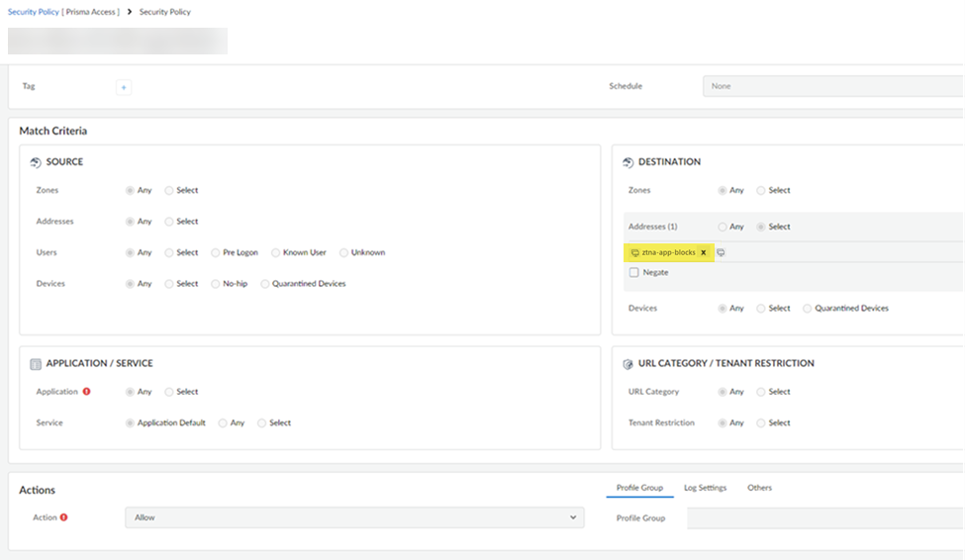Remove ztna-app-blocks with its X icon
The image size is (965, 560).
pyautogui.click(x=703, y=252)
